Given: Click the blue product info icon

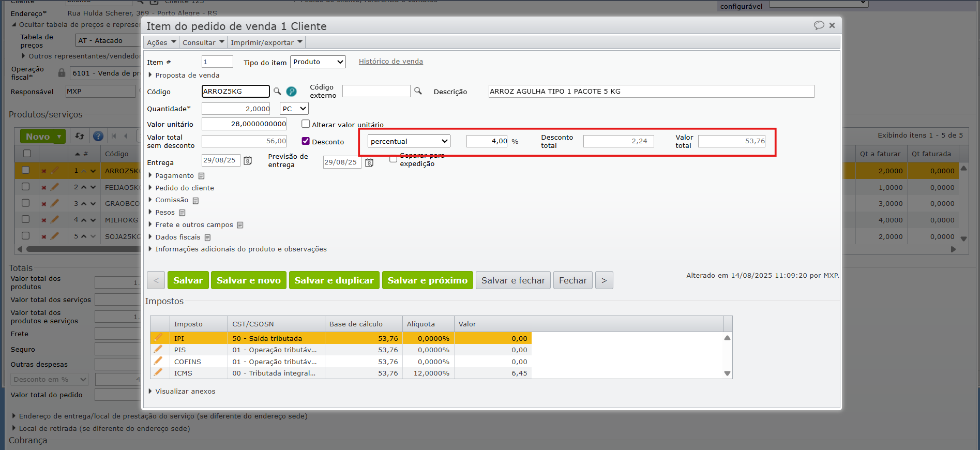Looking at the screenshot, I should (292, 92).
